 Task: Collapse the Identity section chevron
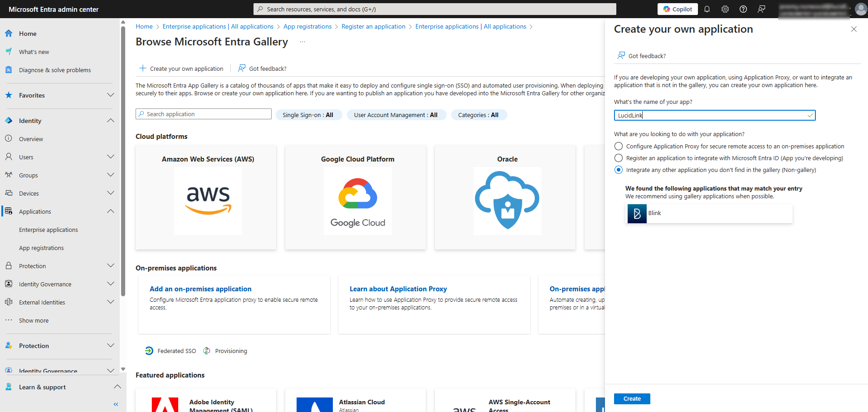pyautogui.click(x=111, y=120)
